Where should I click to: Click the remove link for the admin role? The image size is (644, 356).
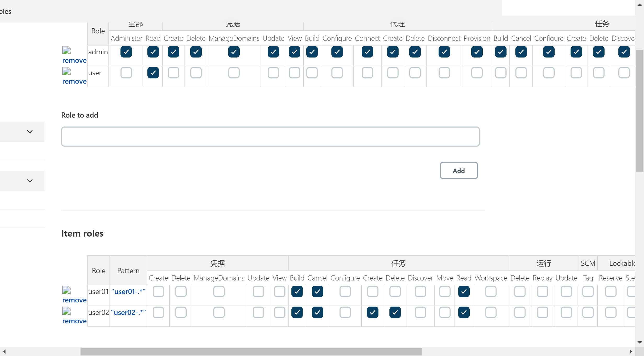[74, 60]
